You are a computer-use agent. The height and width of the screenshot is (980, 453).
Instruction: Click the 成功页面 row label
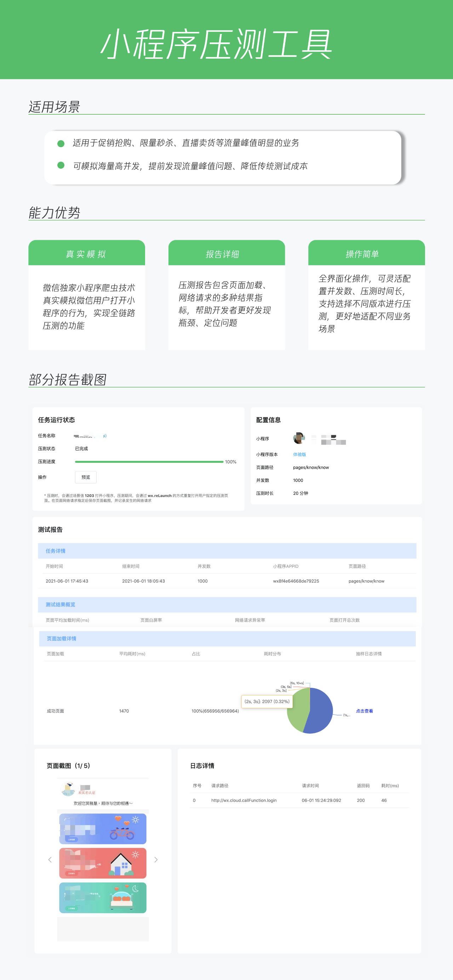click(x=55, y=711)
